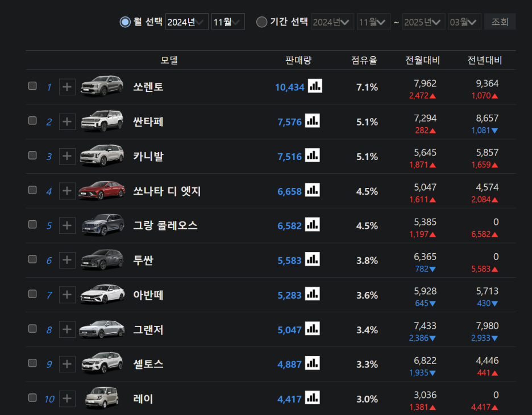Check the 그랑 콜레오스 checkbox
The image size is (532, 415).
pos(32,225)
